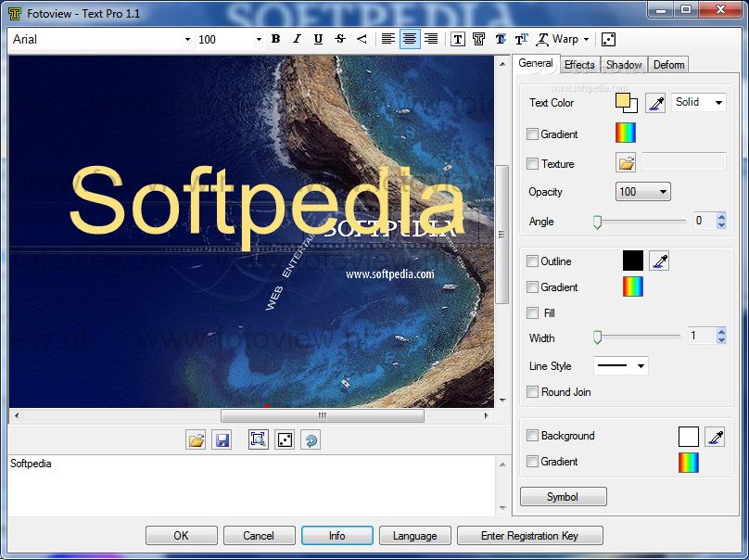Open the font size 100 dropdown
The width and height of the screenshot is (749, 560).
pos(259,40)
